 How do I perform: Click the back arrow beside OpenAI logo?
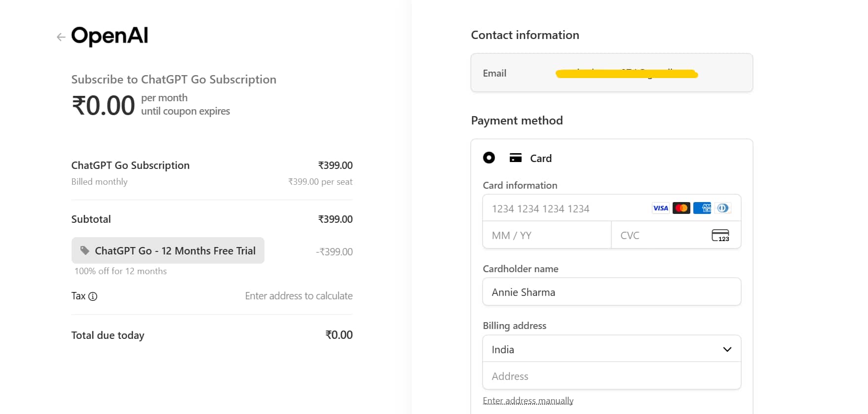pos(61,37)
